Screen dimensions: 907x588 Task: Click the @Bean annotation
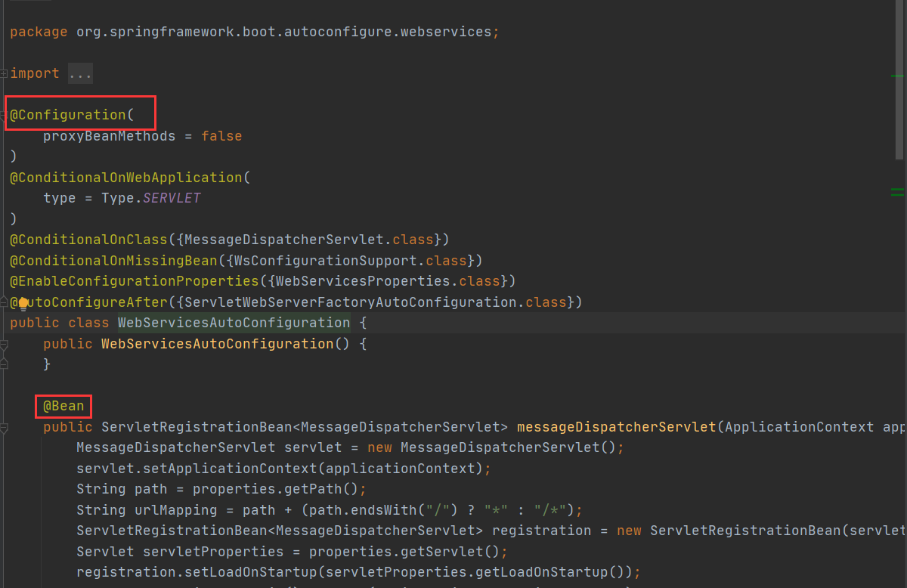click(x=63, y=406)
